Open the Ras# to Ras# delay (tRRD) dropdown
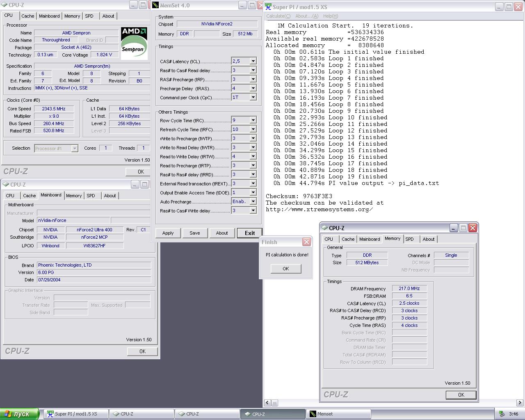Image resolution: width=525 pixels, height=420 pixels. 253,174
